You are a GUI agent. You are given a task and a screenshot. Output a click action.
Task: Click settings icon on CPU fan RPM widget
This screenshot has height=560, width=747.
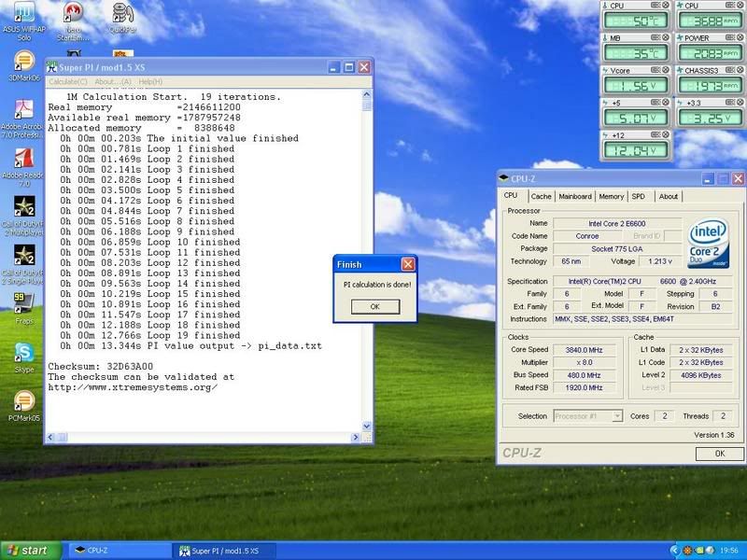click(x=731, y=6)
